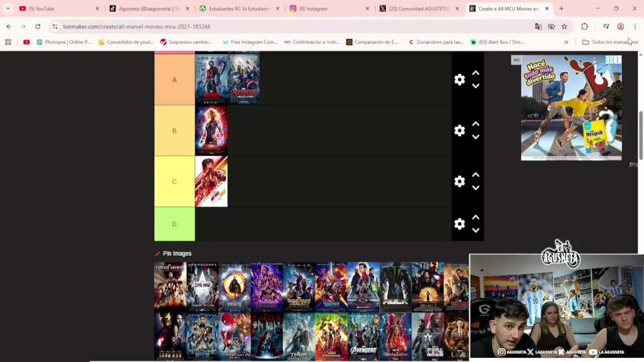Move tier D row down
644x362 pixels.
click(475, 230)
